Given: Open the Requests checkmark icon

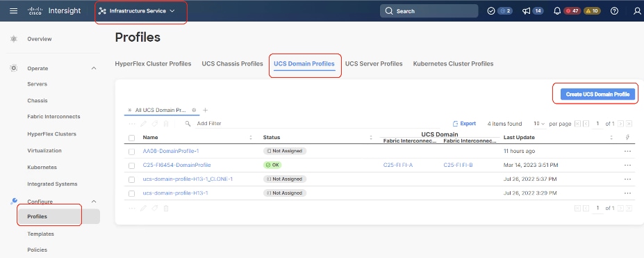Looking at the screenshot, I should (490, 11).
